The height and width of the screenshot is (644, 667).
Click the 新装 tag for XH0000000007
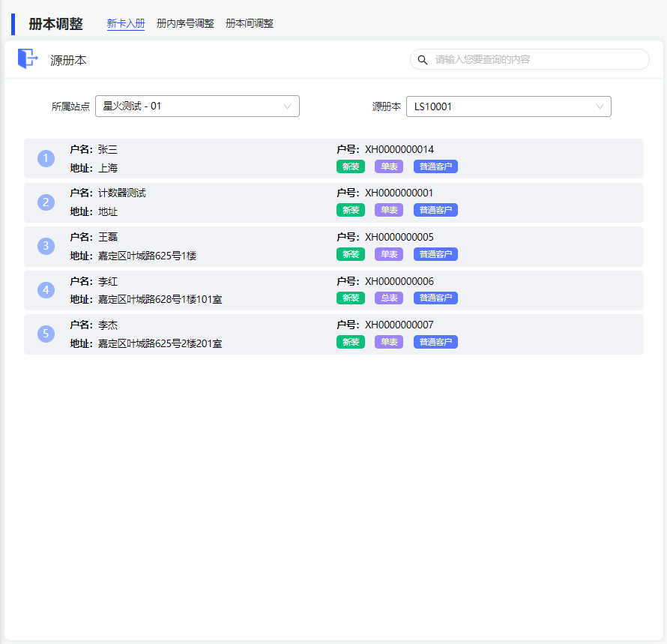351,342
